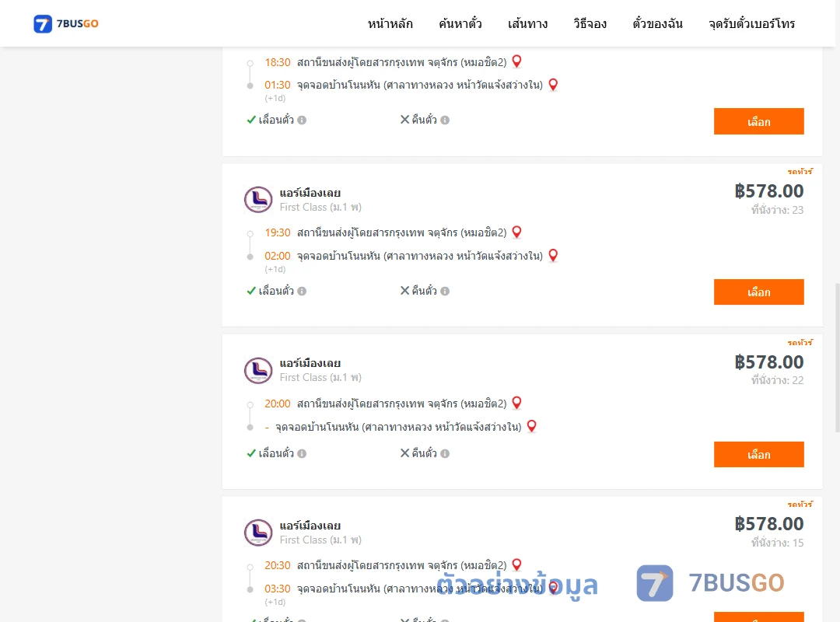The width and height of the screenshot is (840, 622).
Task: Click แอร์เมืองเลย operator logo on 19:30 trip
Action: click(258, 199)
